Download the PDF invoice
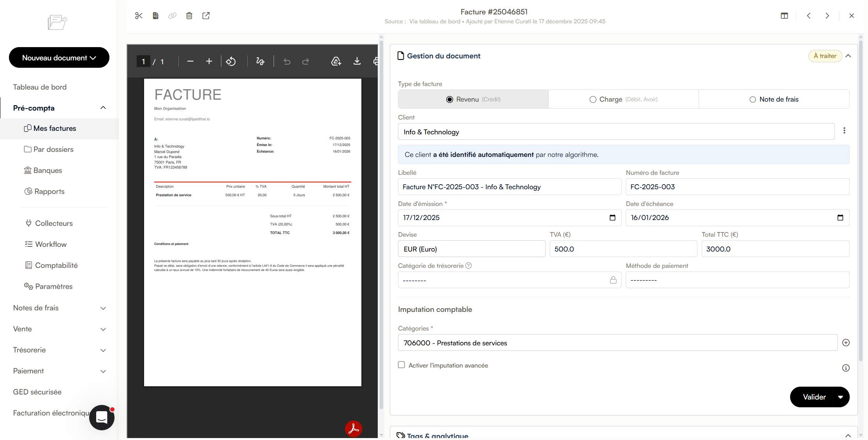 tap(357, 62)
